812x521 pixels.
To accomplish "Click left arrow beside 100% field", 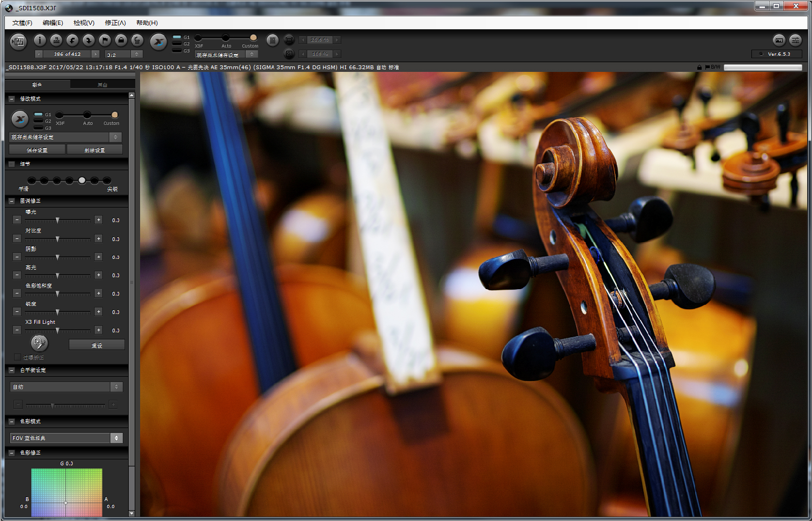I will click(302, 54).
